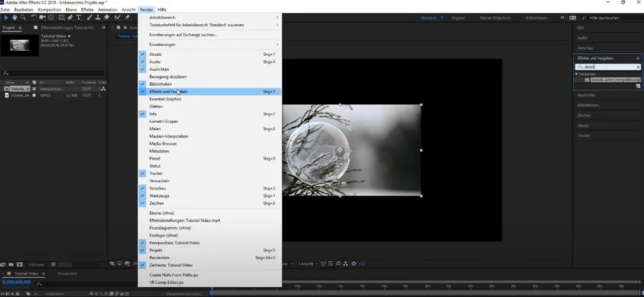Viewport: 644px width, 297px height.
Task: Select the Pen tool
Action: (x=70, y=17)
